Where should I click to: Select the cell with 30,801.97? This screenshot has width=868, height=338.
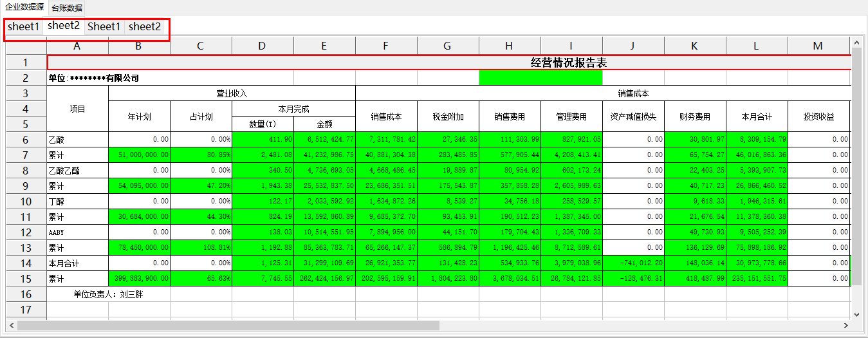click(x=695, y=140)
